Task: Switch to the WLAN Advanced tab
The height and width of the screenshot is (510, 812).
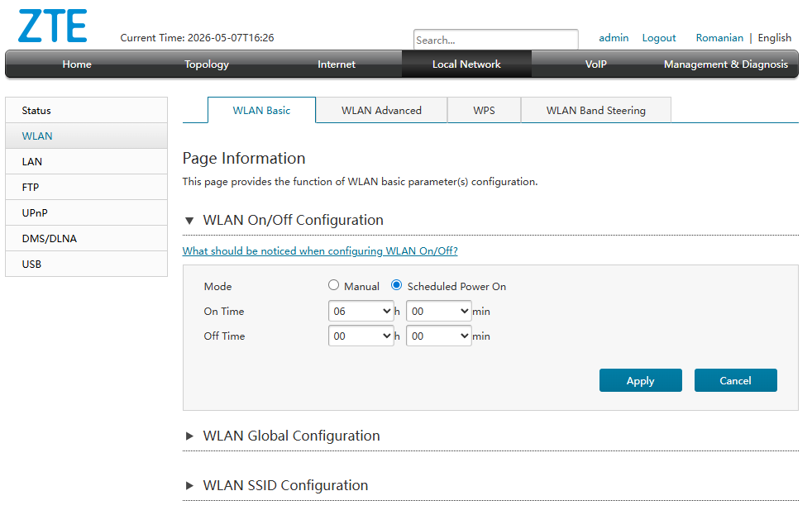Action: tap(381, 110)
